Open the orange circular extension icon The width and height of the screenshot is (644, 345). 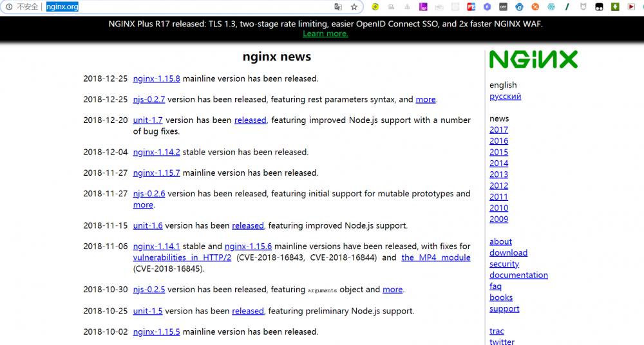coord(535,6)
